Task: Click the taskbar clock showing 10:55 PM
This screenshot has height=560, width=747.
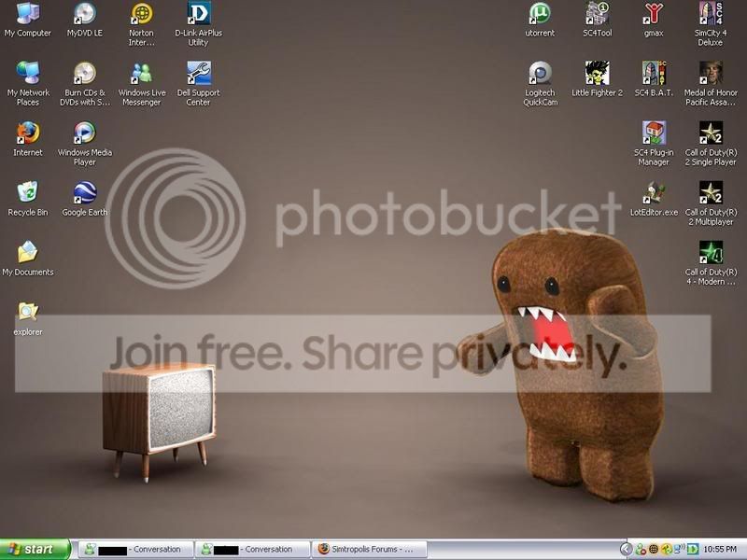Action: (720, 550)
